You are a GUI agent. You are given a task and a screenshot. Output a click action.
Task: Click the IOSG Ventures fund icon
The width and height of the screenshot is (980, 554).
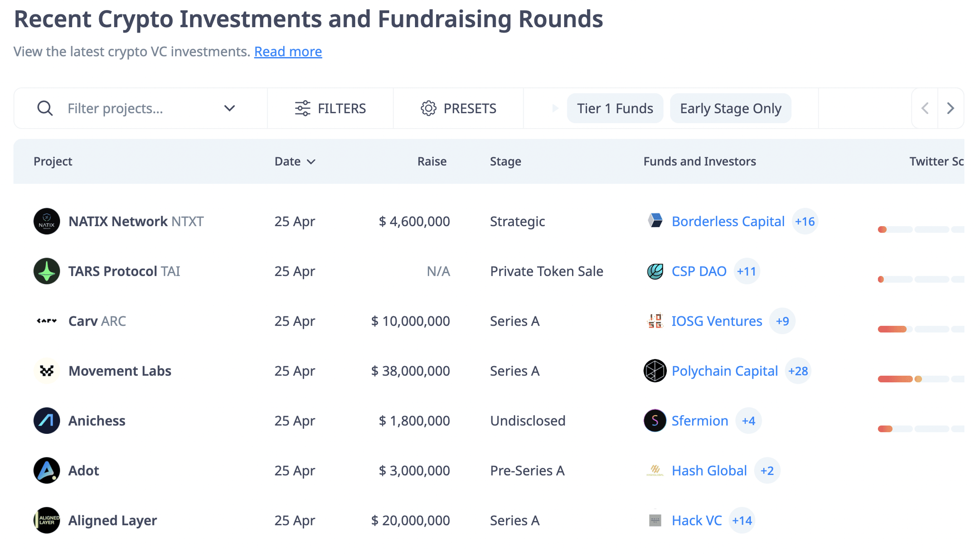tap(655, 321)
